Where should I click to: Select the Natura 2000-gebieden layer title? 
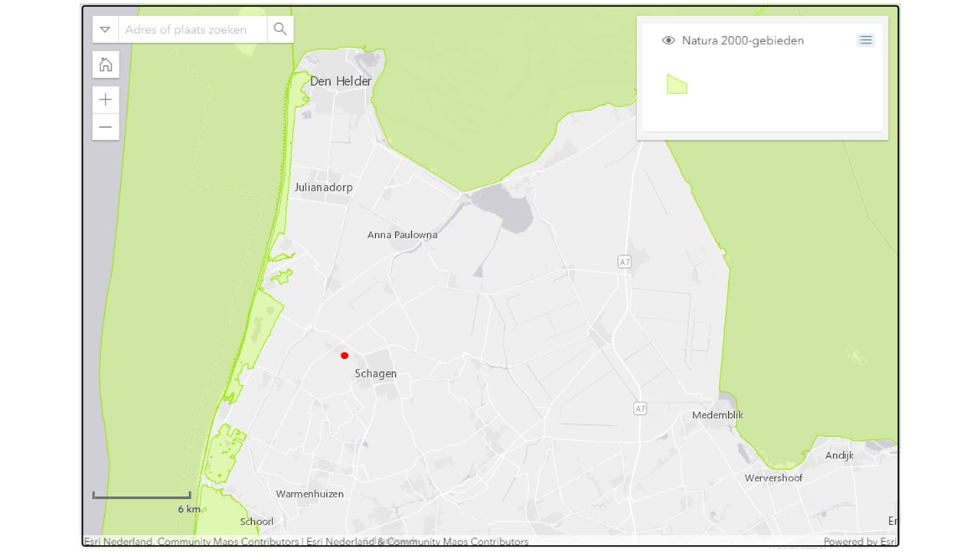[x=743, y=41]
